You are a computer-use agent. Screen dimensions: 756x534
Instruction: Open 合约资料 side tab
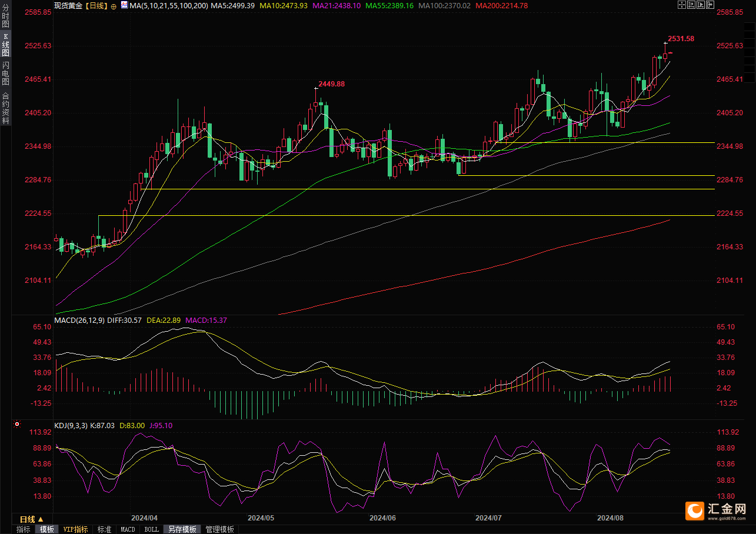[5, 108]
